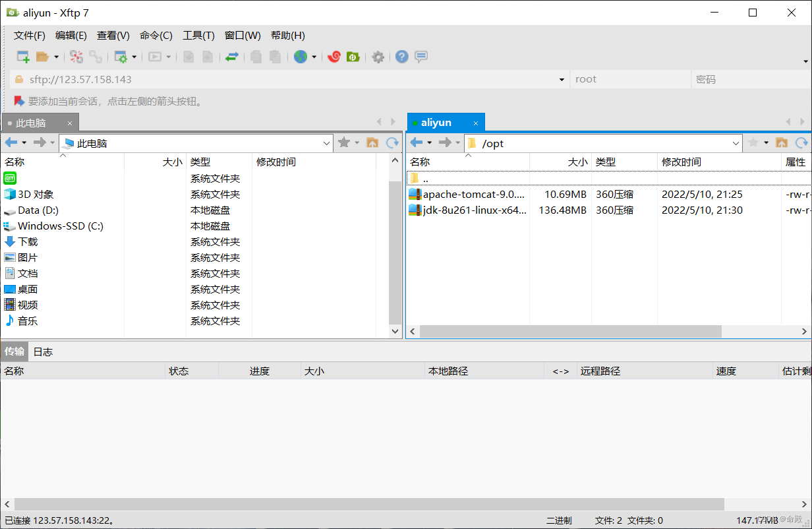
Task: Sort remote files by 修改时间 column
Action: 719,162
